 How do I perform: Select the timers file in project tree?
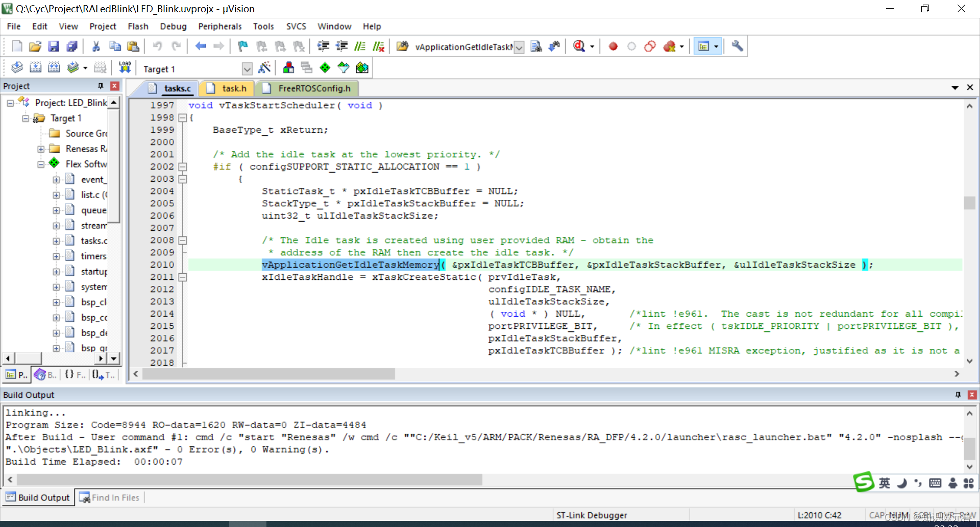coord(93,256)
